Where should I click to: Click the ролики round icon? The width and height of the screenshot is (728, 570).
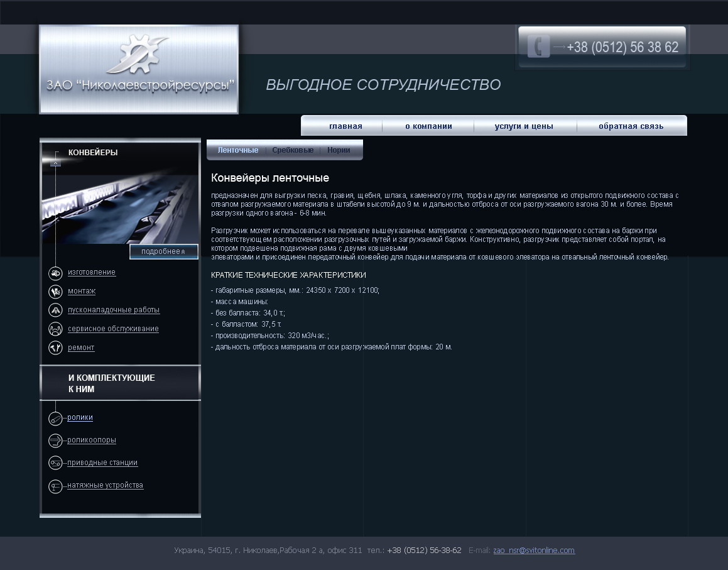point(55,419)
